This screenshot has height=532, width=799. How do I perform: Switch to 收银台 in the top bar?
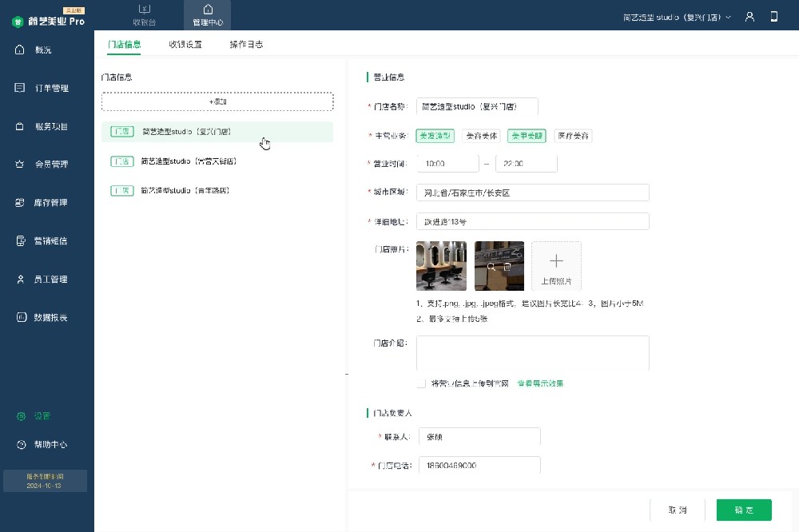click(145, 14)
